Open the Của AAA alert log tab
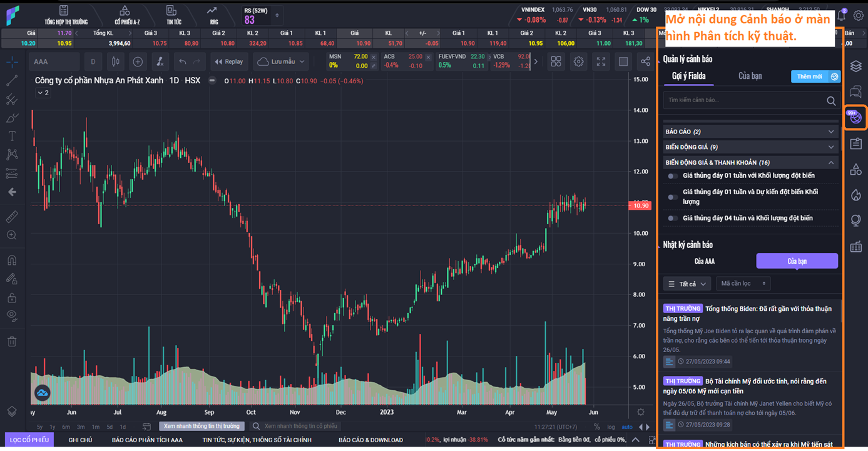868x451 pixels. click(x=705, y=261)
